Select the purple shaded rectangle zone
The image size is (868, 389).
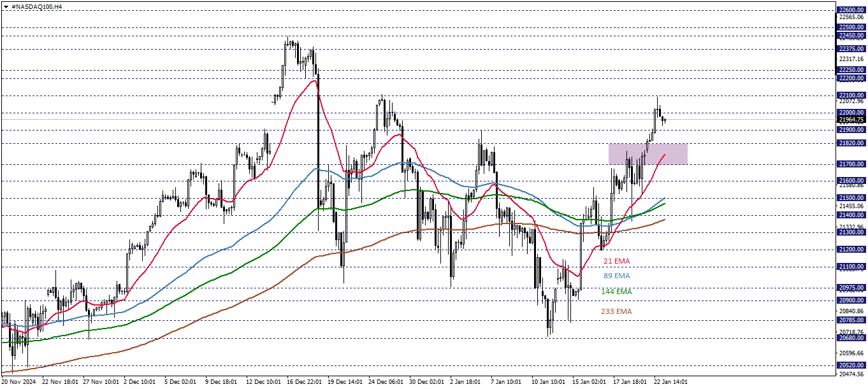tap(647, 154)
